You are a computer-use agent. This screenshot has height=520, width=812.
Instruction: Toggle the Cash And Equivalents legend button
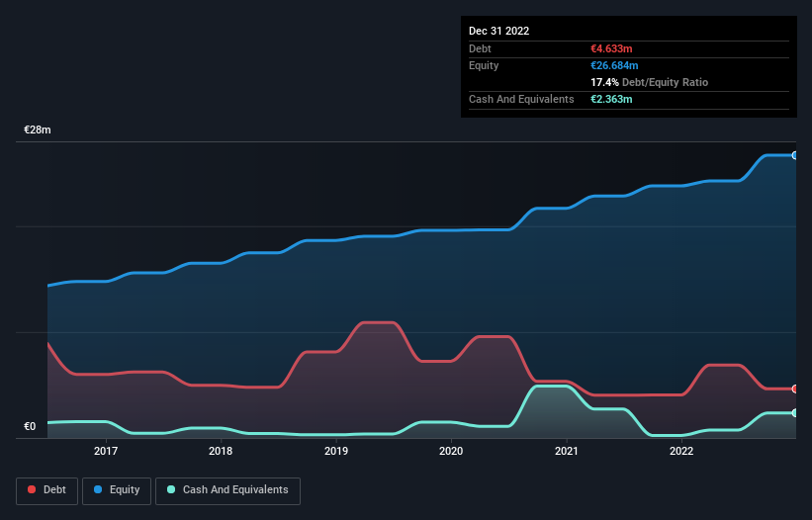coord(227,490)
